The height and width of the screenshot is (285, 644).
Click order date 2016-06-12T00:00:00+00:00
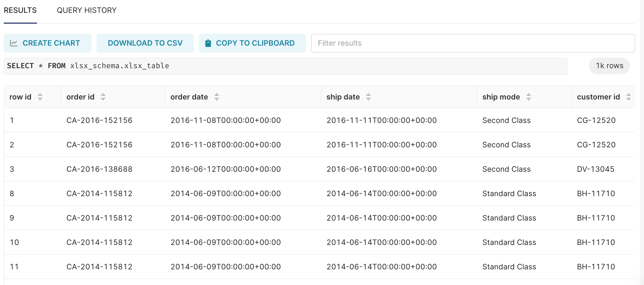(x=226, y=169)
